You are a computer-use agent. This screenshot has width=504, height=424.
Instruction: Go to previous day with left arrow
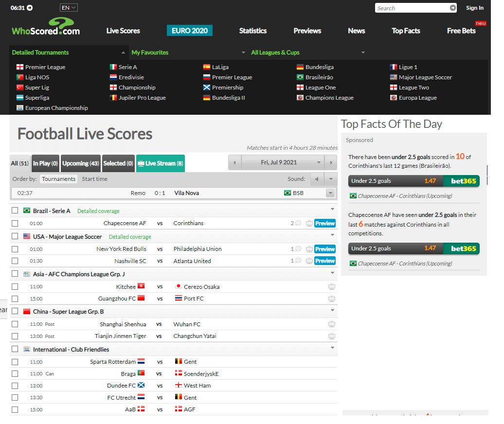point(234,162)
